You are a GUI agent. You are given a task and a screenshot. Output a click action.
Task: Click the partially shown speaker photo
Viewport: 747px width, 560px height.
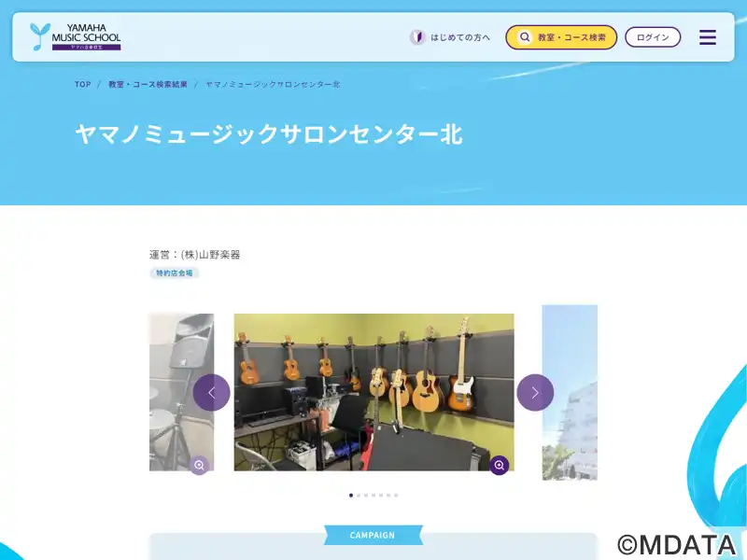pos(181,392)
